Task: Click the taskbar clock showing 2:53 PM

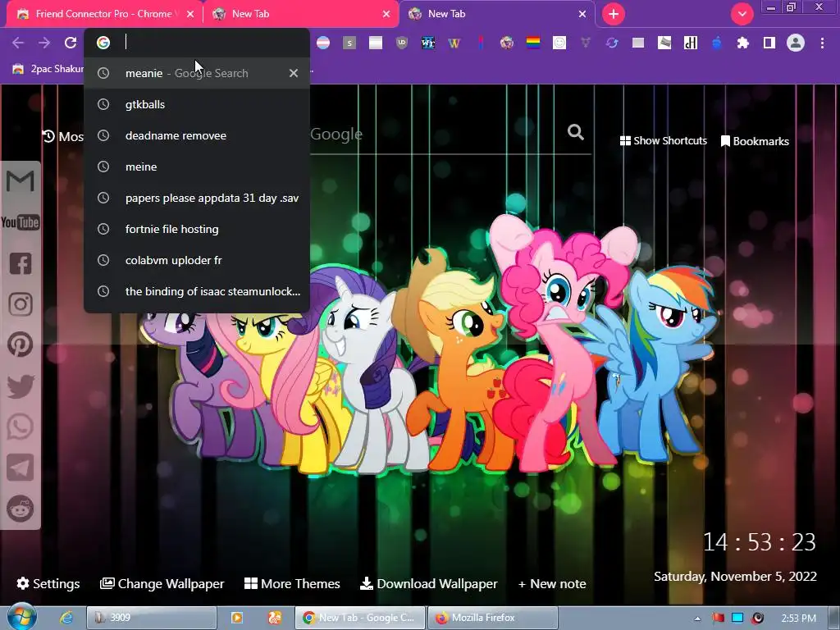Action: [799, 619]
